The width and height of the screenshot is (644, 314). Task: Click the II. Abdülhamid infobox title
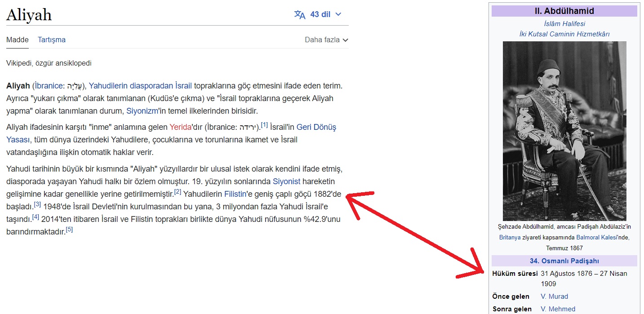[x=564, y=11]
